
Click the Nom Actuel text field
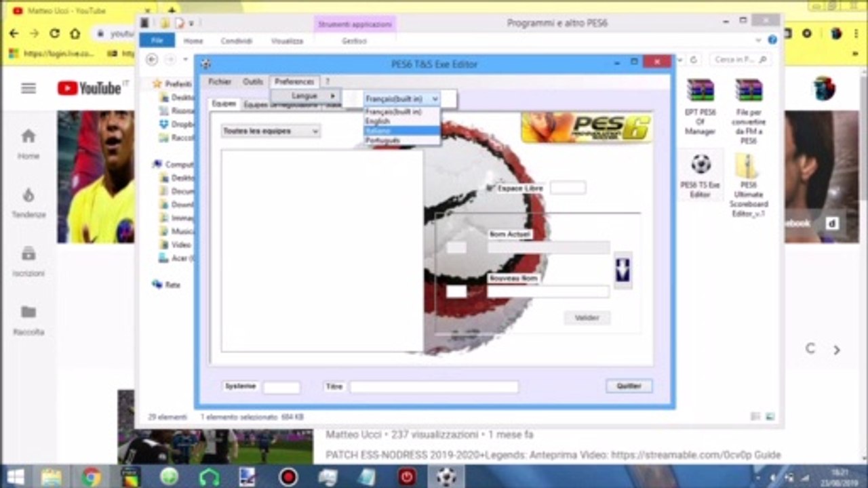(x=548, y=248)
